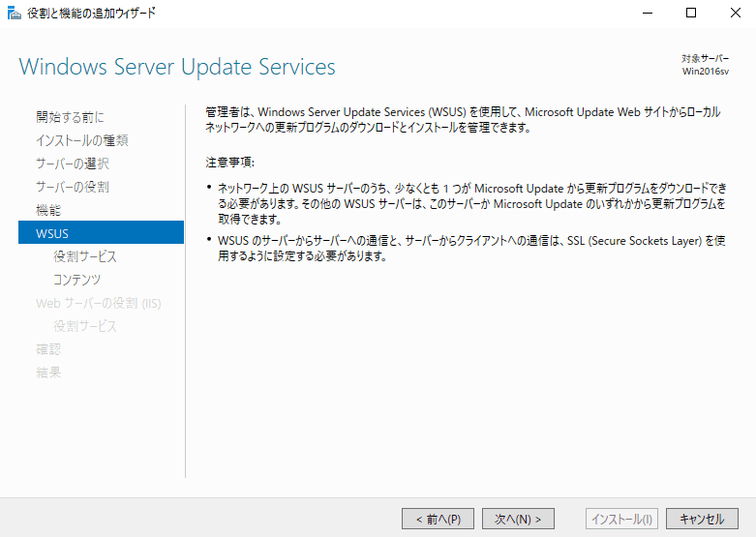Viewport: 756px width, 537px height.
Task: Close the wizard window
Action: tap(736, 13)
